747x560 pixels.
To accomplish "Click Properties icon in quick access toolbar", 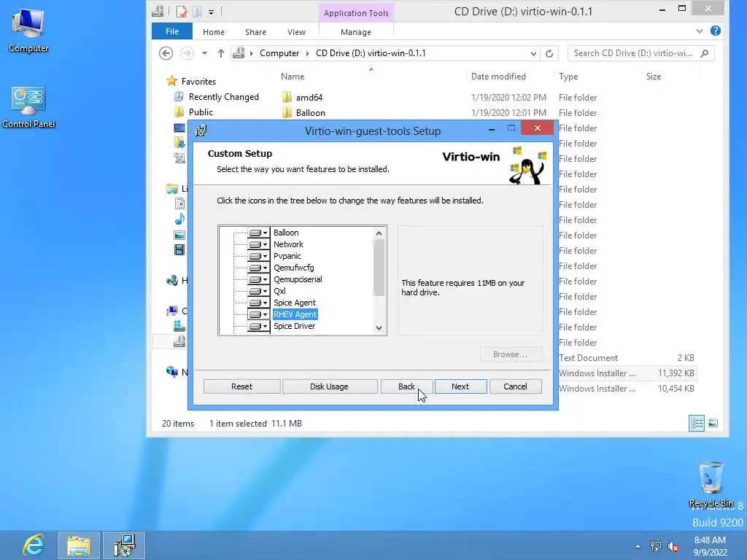I will (182, 12).
